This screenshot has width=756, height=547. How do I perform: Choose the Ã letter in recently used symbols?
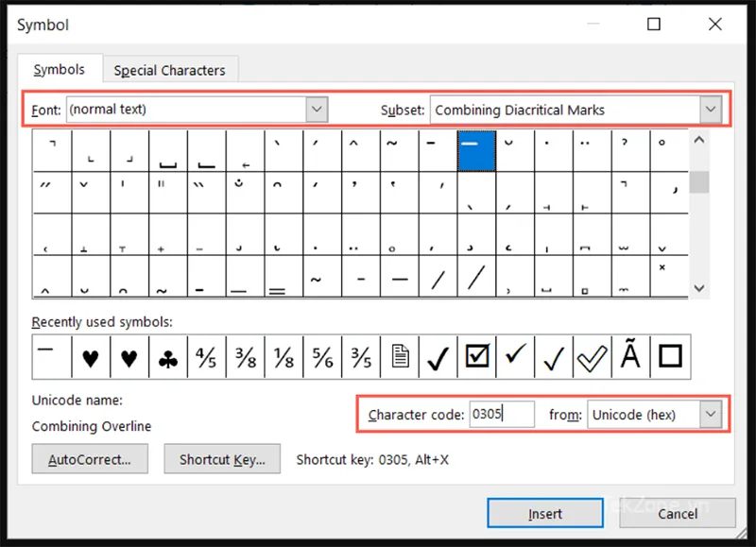[x=630, y=357]
